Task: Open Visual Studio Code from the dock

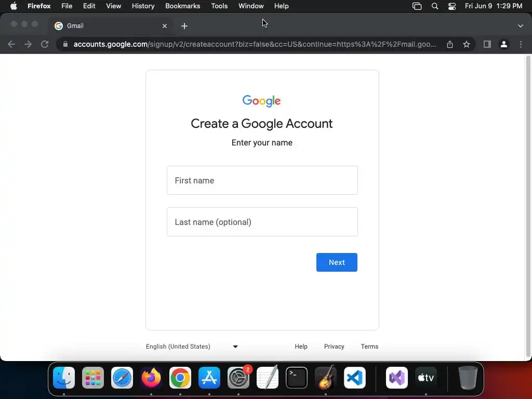Action: coord(354,378)
